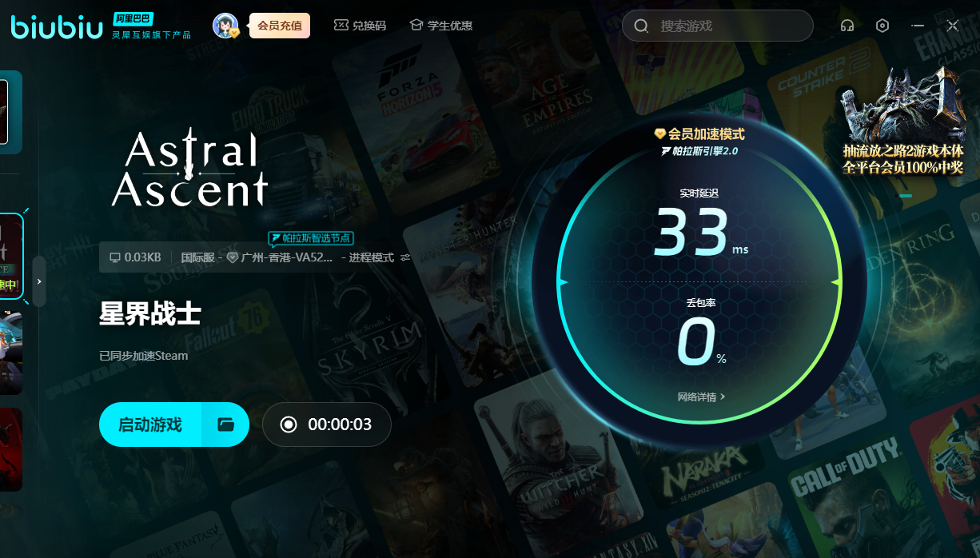Open customer support headset icon
The image size is (980, 558).
(x=847, y=26)
